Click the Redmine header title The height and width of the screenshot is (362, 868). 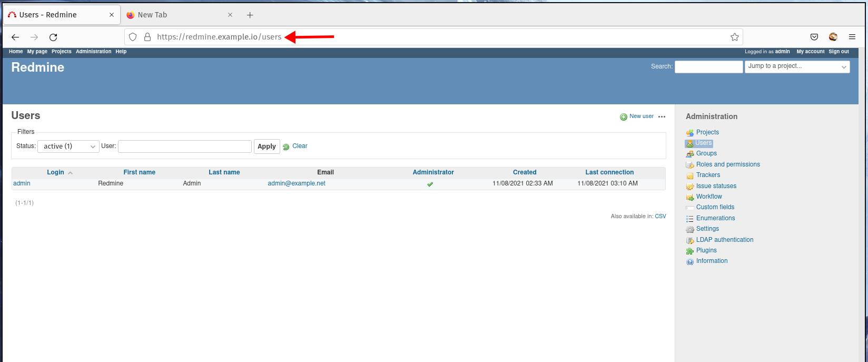(x=38, y=67)
